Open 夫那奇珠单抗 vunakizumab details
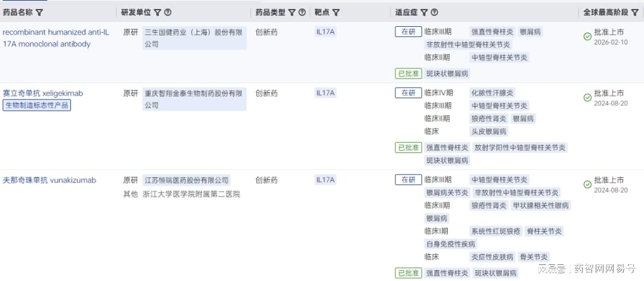This screenshot has height=281, width=644. point(49,180)
